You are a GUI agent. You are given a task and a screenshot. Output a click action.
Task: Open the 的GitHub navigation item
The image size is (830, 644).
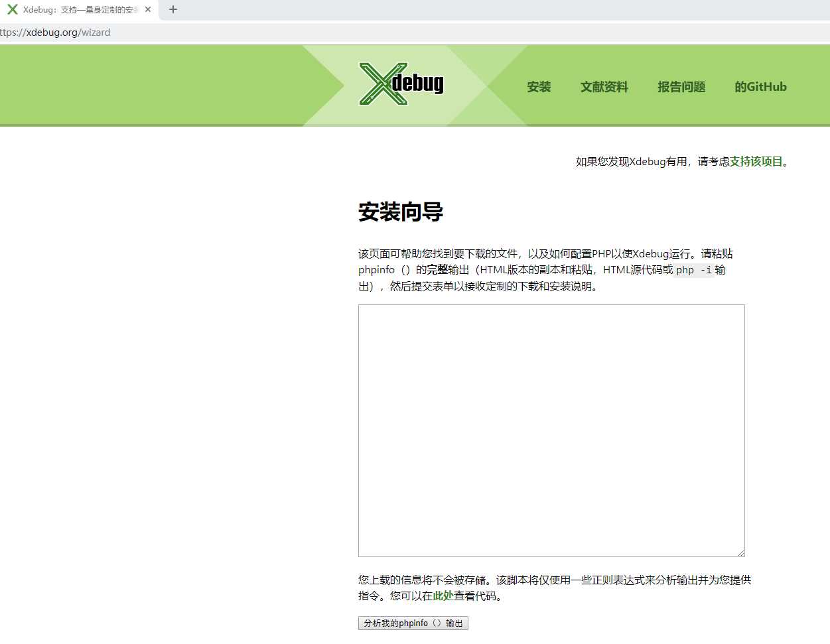coord(760,86)
